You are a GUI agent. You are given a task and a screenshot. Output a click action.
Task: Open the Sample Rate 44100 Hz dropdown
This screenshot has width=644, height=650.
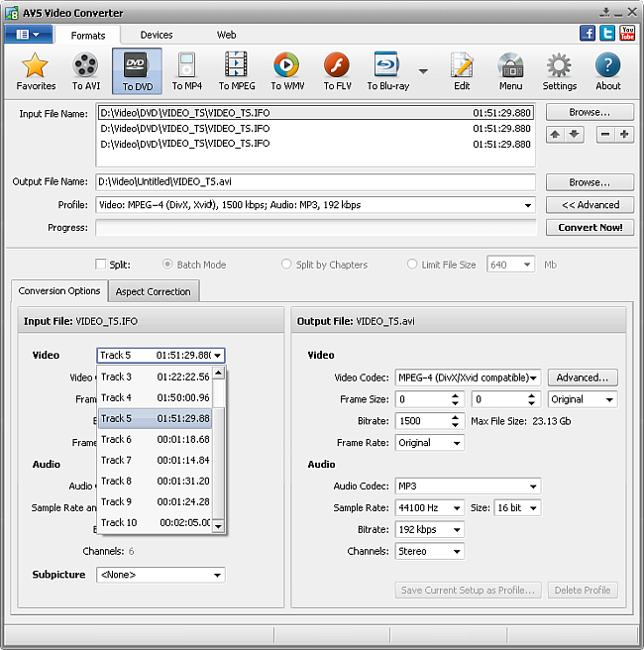tap(430, 507)
